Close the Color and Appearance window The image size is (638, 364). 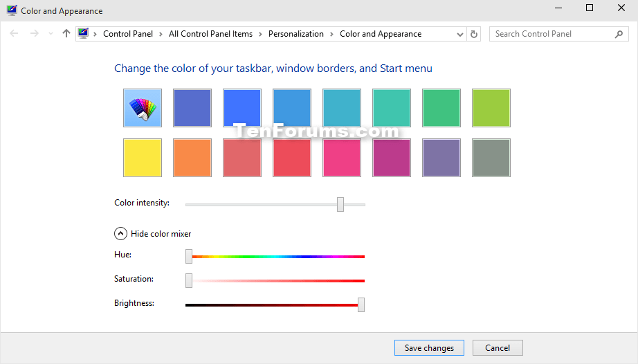621,8
